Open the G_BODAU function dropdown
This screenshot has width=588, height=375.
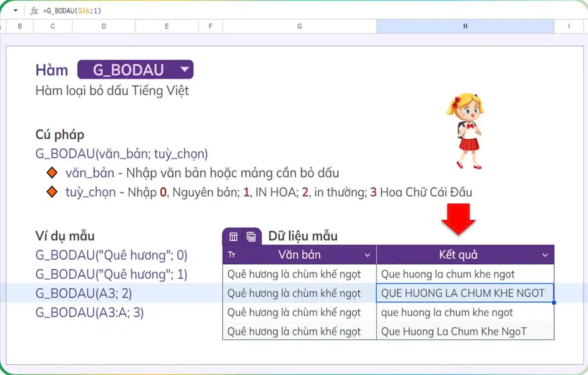pyautogui.click(x=185, y=70)
